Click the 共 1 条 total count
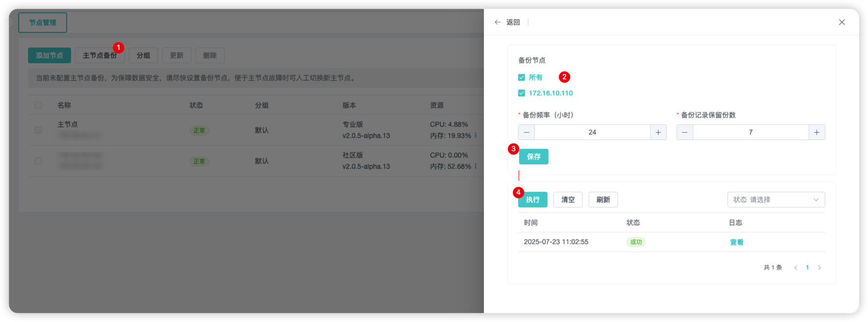Screen dimensions: 868x322 773,268
